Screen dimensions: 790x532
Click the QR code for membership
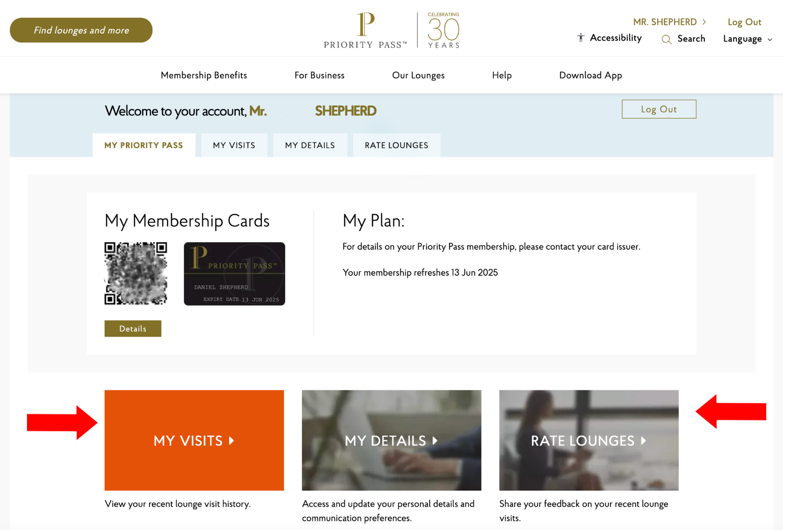tap(136, 273)
